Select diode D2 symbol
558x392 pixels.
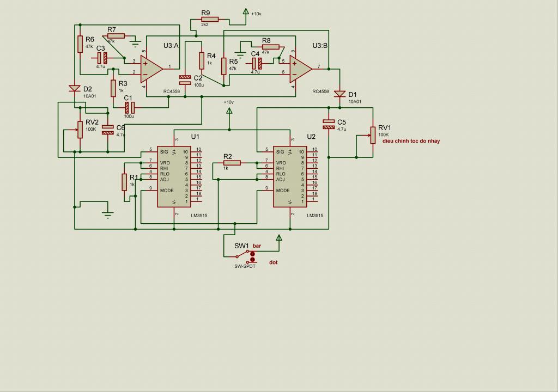74,88
